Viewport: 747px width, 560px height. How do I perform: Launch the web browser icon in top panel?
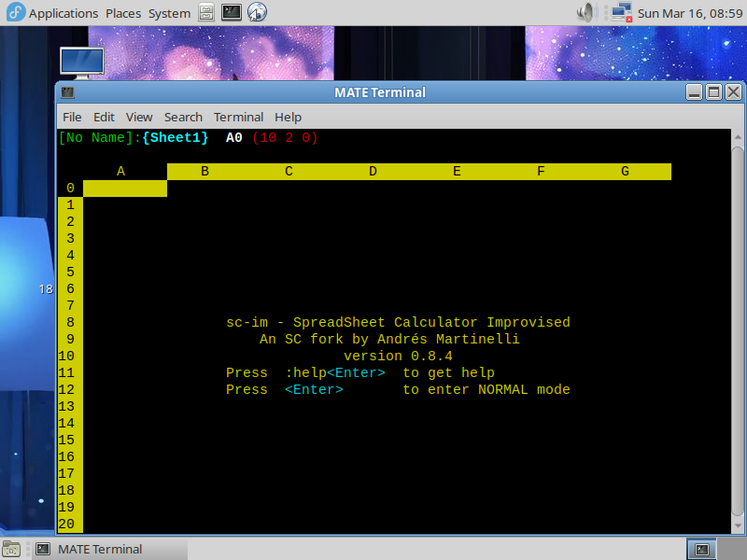257,13
